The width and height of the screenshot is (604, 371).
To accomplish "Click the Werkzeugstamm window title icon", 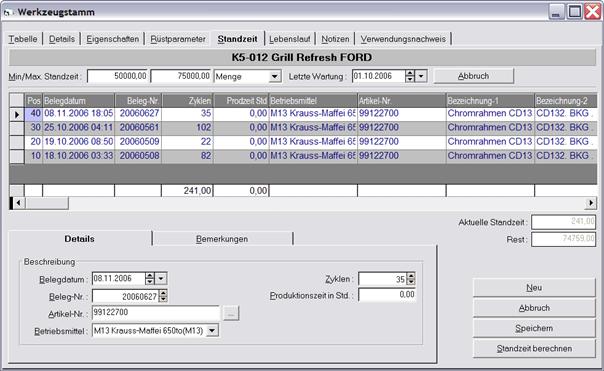I will tap(8, 13).
